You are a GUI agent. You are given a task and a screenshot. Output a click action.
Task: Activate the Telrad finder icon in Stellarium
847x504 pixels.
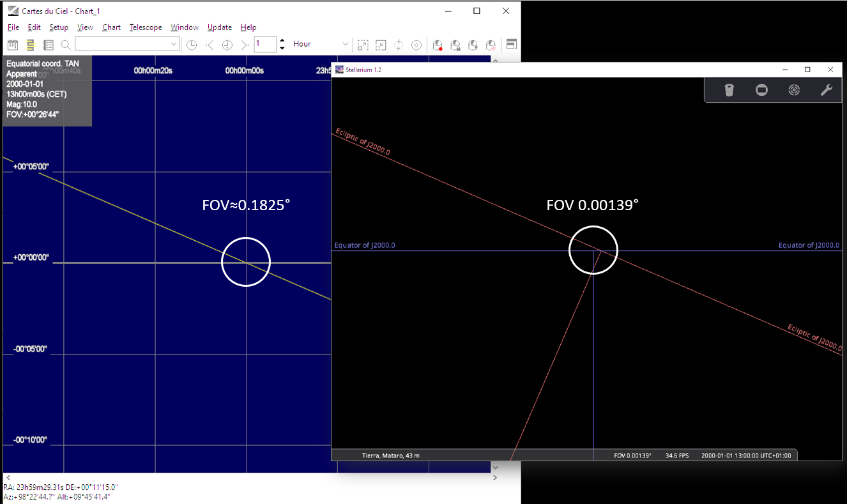(794, 90)
